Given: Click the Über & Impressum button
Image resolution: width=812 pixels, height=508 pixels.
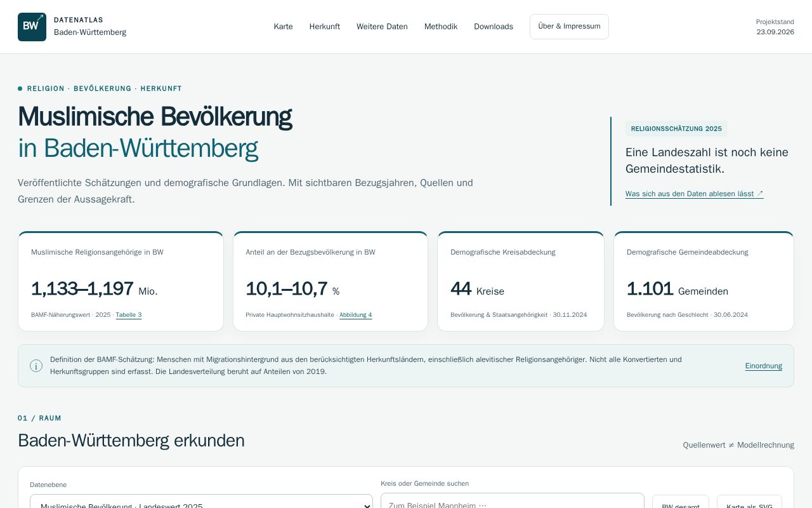Looking at the screenshot, I should 569,27.
